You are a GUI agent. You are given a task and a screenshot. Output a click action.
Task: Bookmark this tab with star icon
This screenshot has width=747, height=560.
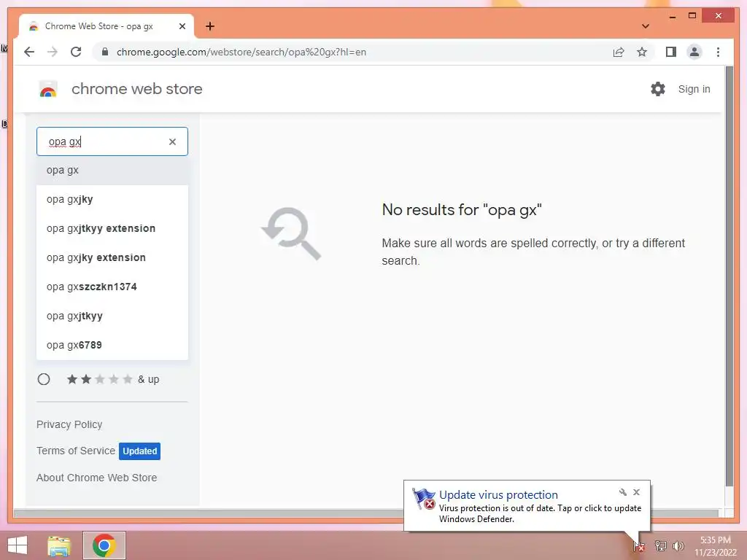pos(642,52)
